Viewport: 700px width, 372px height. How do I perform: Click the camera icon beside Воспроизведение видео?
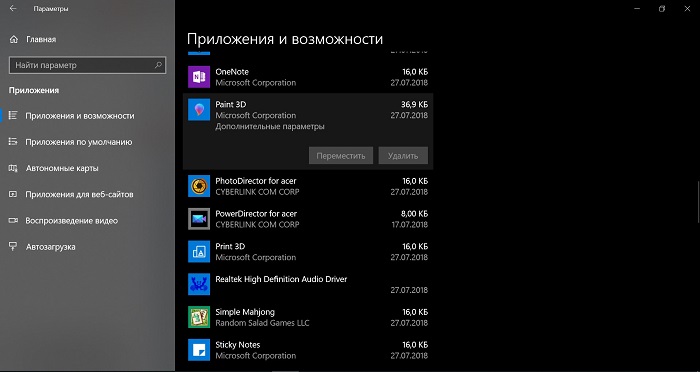(x=13, y=221)
